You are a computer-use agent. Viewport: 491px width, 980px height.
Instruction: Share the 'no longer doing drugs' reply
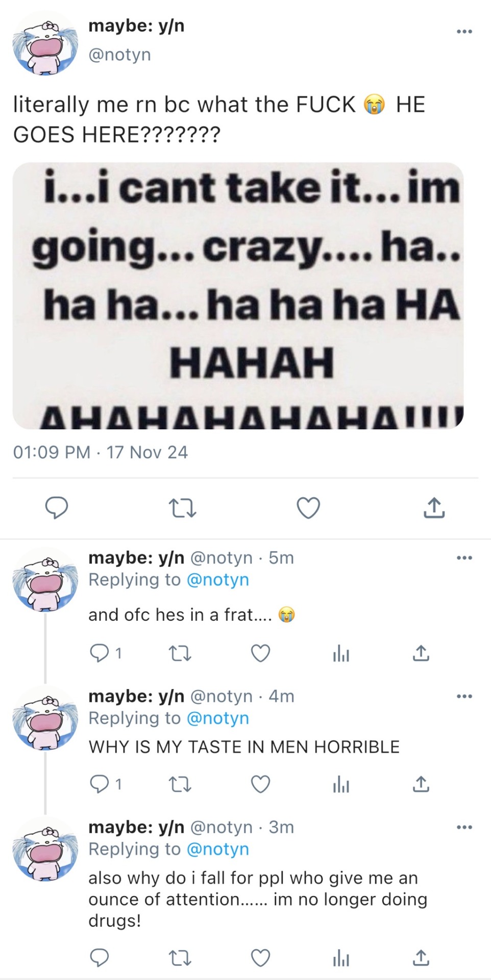(421, 958)
